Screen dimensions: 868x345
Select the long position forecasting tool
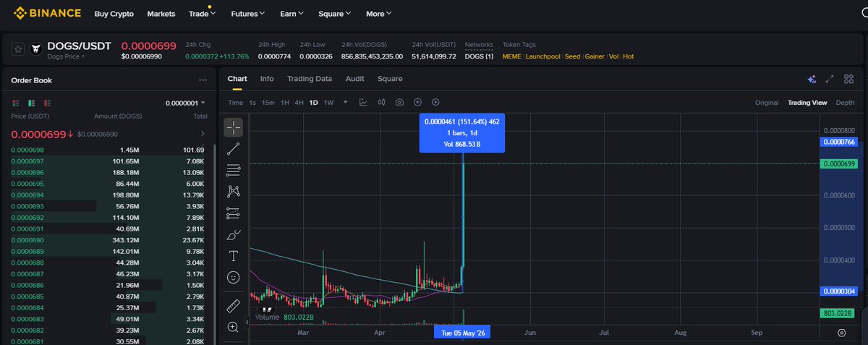(233, 213)
